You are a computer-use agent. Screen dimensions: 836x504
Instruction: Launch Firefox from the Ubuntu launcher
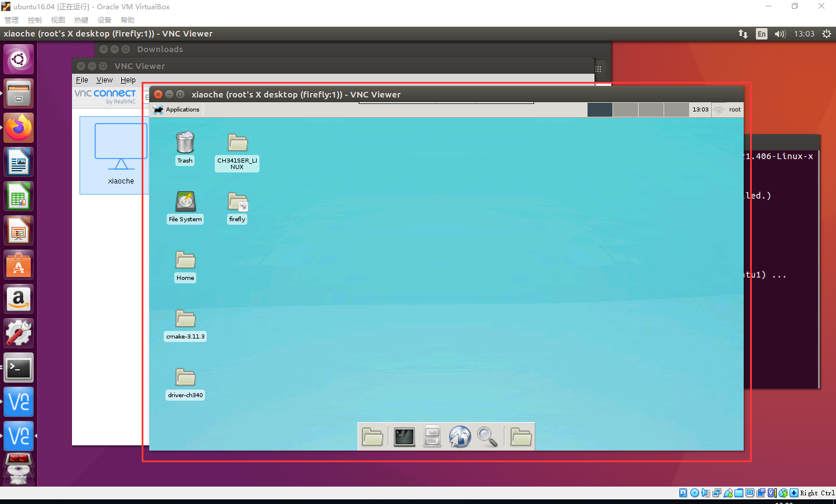[x=19, y=127]
